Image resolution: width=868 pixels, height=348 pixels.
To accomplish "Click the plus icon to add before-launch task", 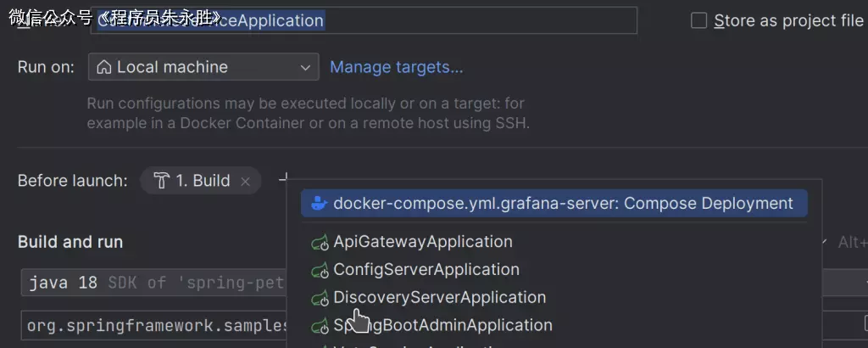I will pyautogui.click(x=285, y=179).
